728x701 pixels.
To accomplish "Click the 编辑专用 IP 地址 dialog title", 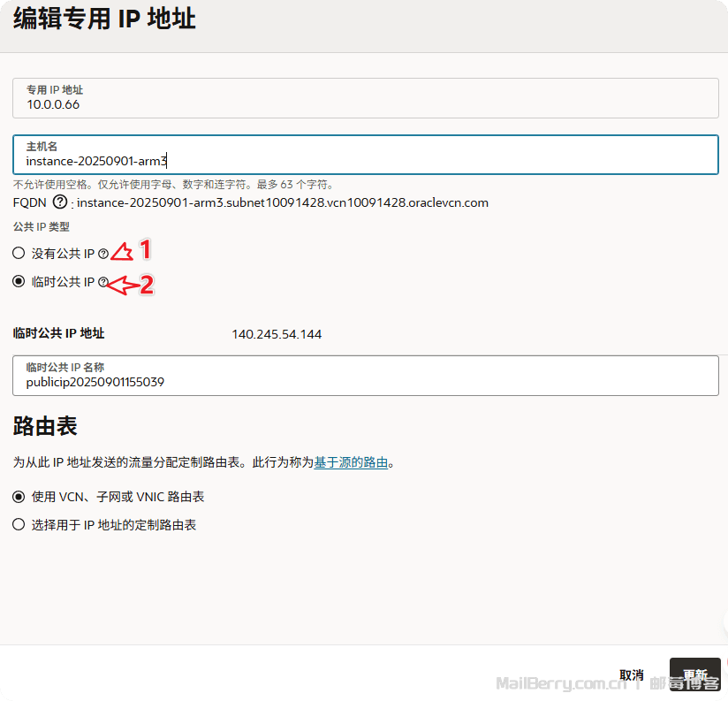I will point(104,19).
